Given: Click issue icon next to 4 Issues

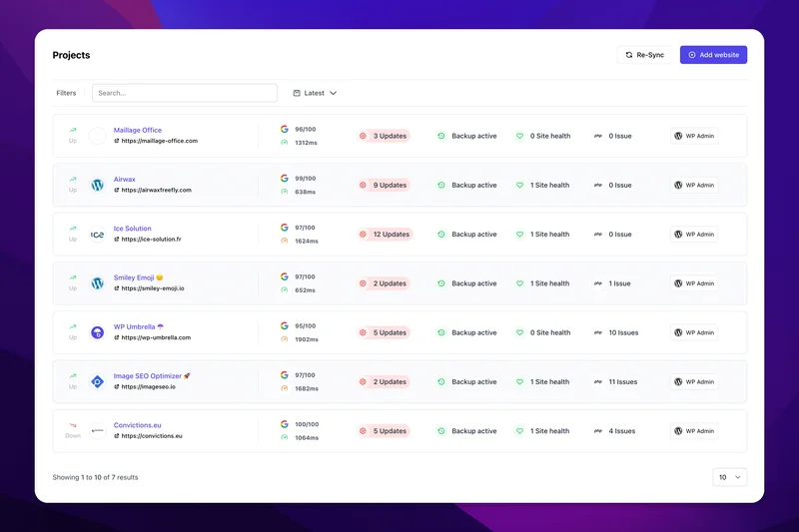Looking at the screenshot, I should coord(597,431).
